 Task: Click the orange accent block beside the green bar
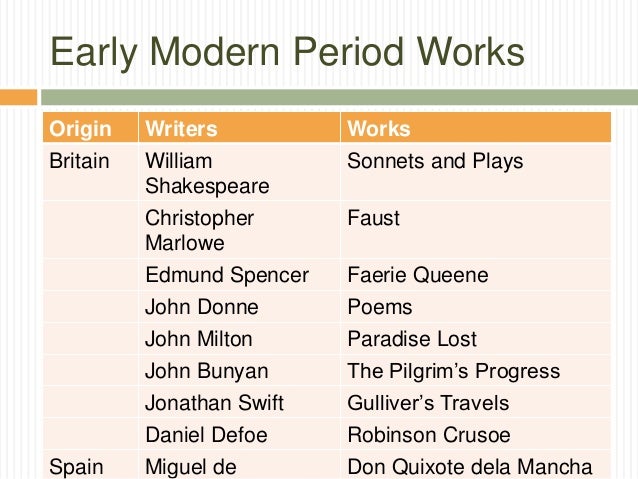pyautogui.click(x=18, y=97)
